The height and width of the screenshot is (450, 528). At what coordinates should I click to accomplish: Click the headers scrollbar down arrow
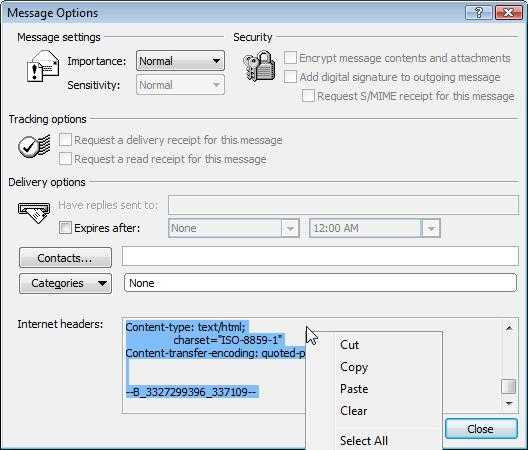(x=509, y=403)
